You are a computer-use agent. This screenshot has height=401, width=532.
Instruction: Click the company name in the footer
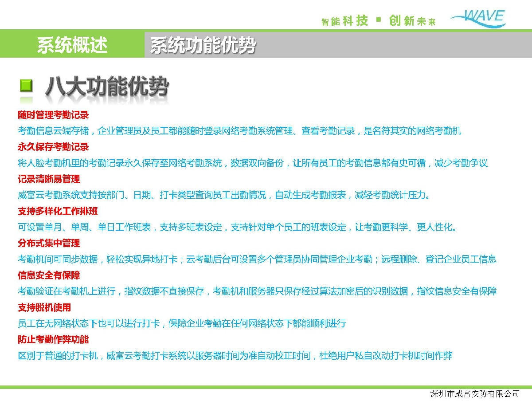pos(474,394)
